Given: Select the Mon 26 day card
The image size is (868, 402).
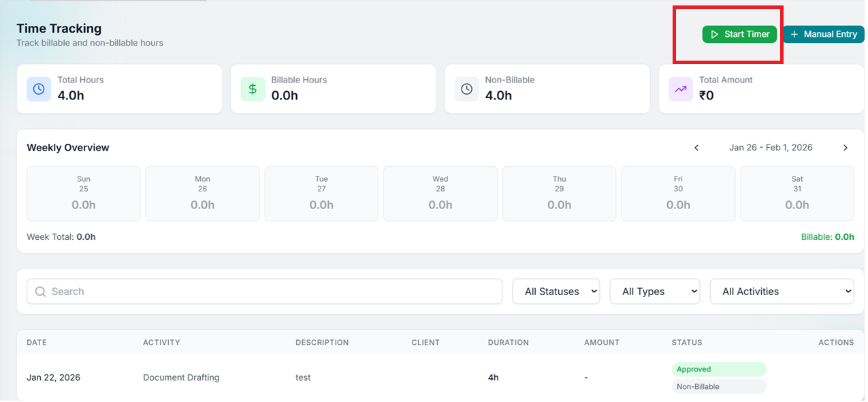Looking at the screenshot, I should [x=202, y=194].
